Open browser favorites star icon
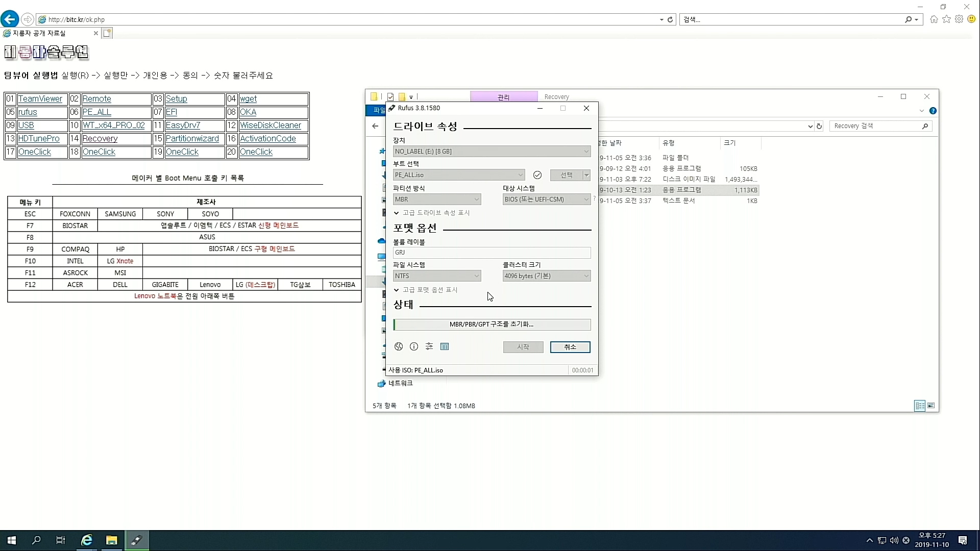The width and height of the screenshot is (980, 551). click(x=946, y=19)
